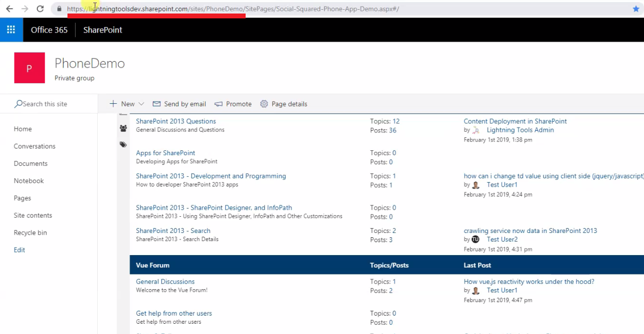Open Conversations in left navigation
This screenshot has width=644, height=334.
tap(35, 146)
